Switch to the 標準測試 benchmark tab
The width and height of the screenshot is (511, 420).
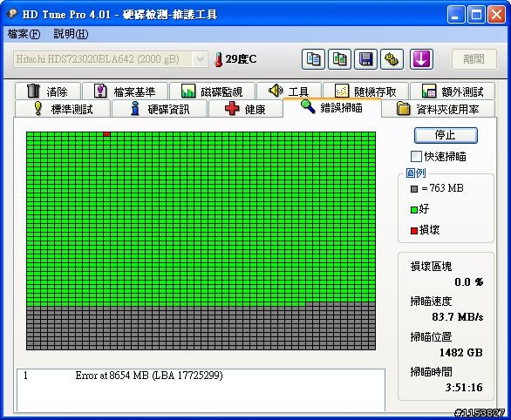pos(62,109)
